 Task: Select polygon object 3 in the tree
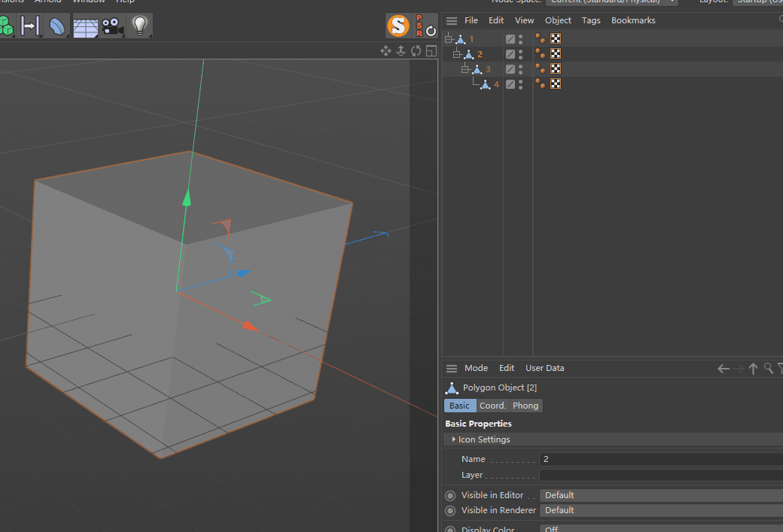click(488, 69)
